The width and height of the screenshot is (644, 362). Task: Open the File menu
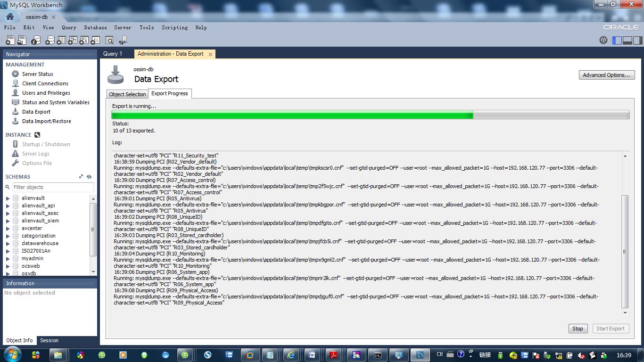point(10,27)
